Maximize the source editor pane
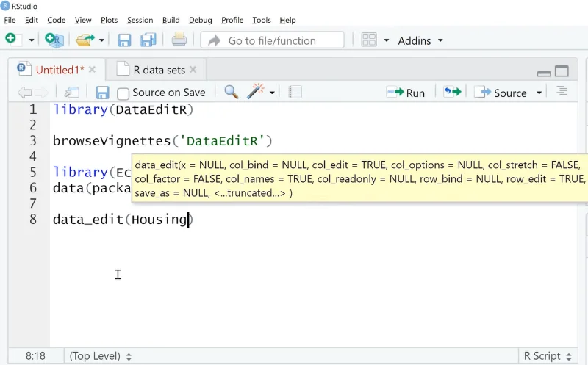588x365 pixels. click(x=562, y=71)
